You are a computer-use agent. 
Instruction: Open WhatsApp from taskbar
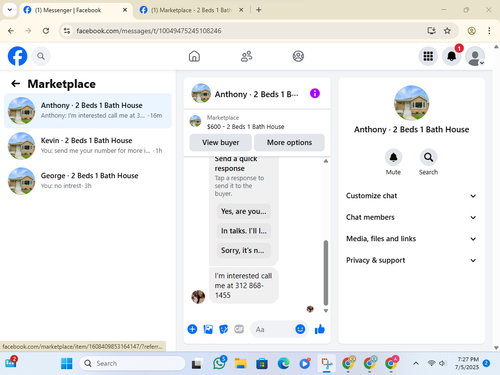click(x=220, y=363)
